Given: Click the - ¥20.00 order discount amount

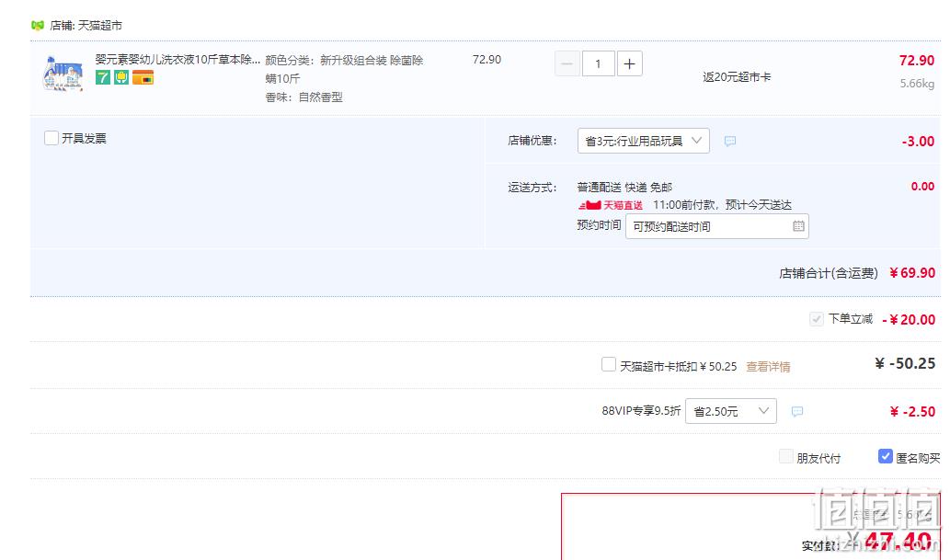Looking at the screenshot, I should (x=909, y=319).
